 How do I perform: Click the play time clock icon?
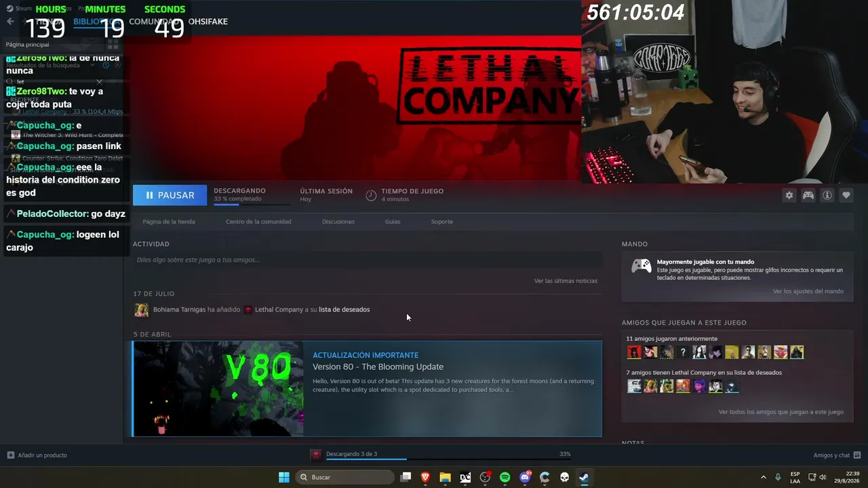[371, 195]
